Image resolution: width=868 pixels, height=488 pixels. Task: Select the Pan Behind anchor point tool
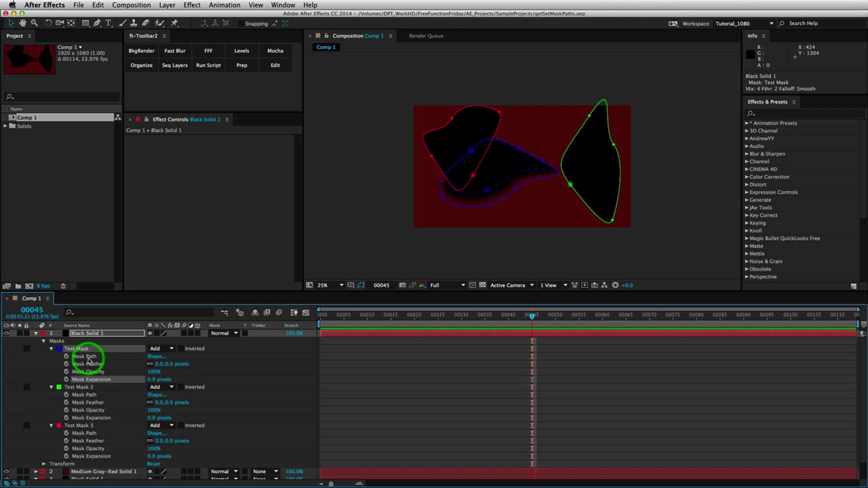71,23
